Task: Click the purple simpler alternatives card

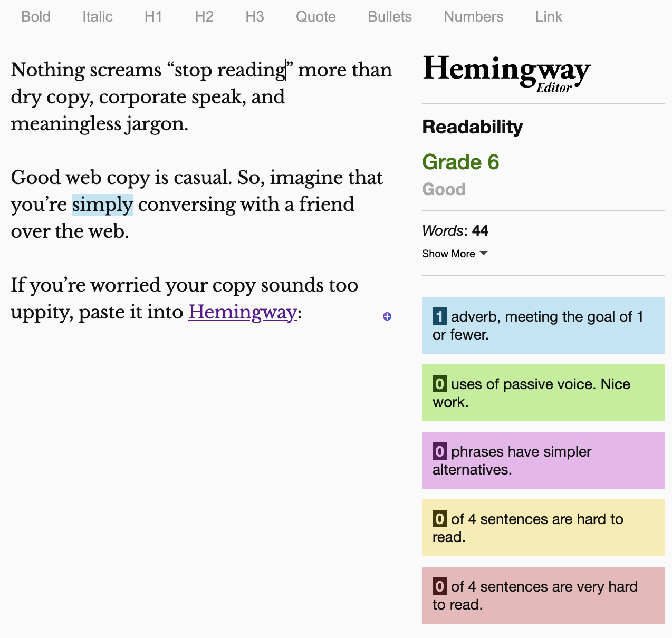Action: coord(543,460)
